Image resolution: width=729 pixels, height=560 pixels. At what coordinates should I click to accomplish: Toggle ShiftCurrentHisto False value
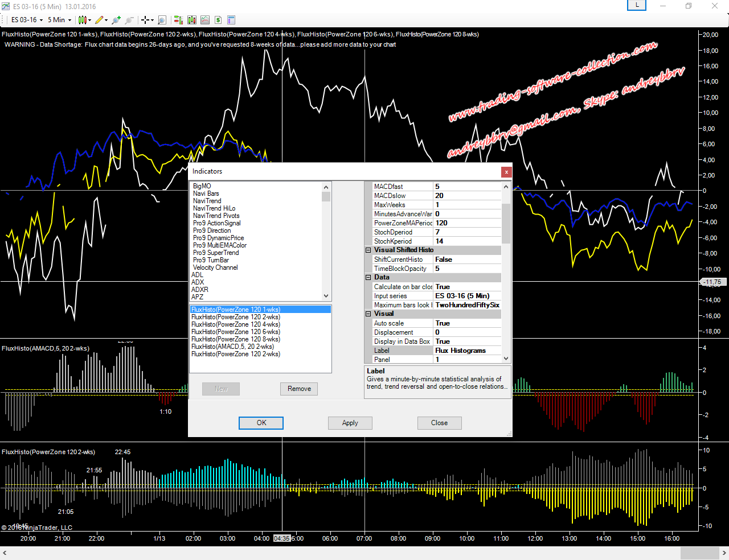point(467,260)
